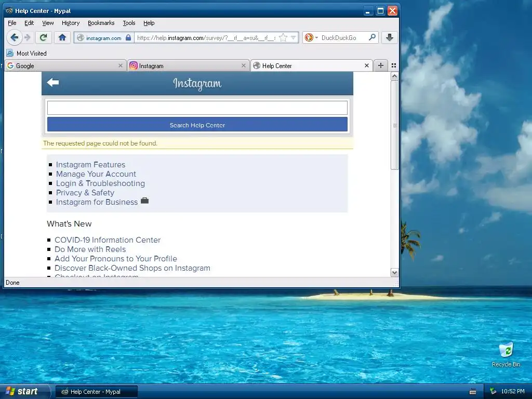532x399 pixels.
Task: Maximize the Mypal browser window
Action: point(380,11)
